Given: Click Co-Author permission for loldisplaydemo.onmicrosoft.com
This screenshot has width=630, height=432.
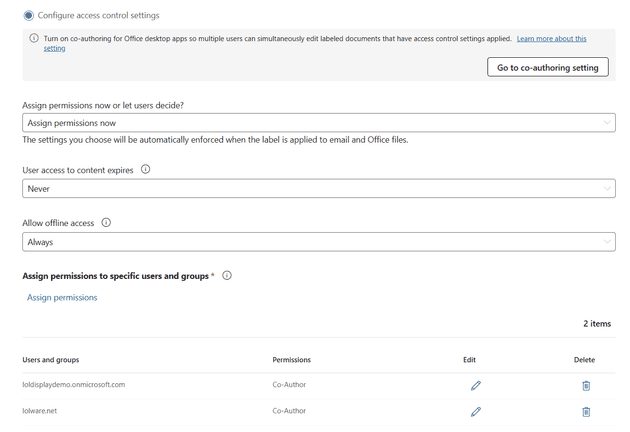Looking at the screenshot, I should [289, 385].
